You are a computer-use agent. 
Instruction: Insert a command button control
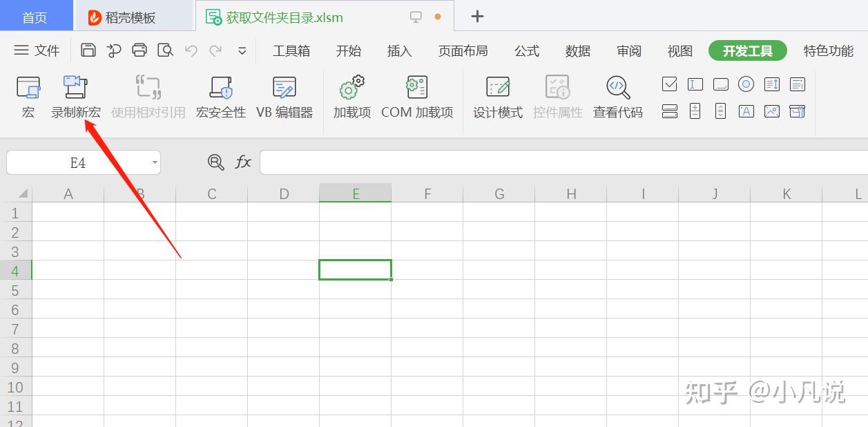coord(721,84)
